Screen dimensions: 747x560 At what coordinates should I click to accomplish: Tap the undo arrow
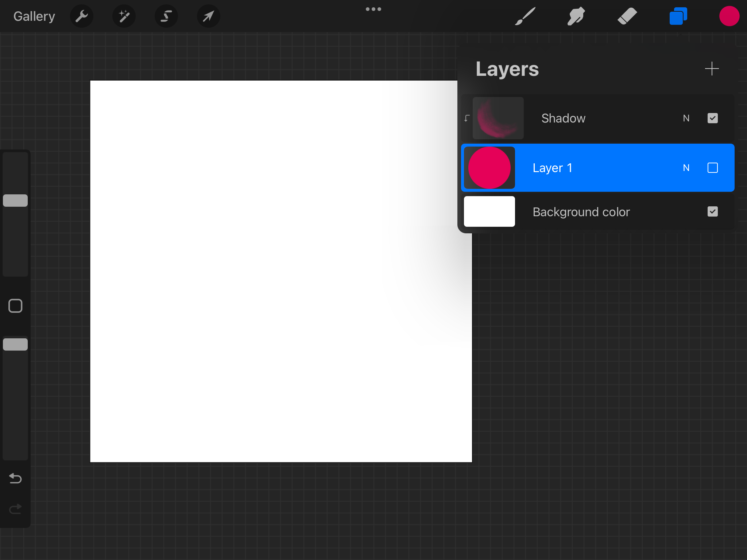[15, 479]
